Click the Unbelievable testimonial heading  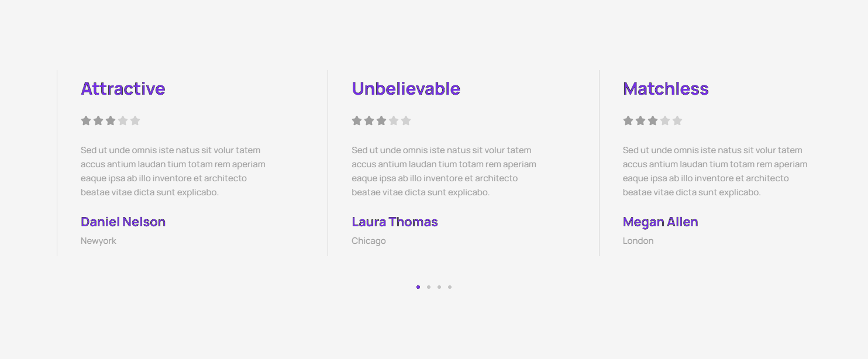tap(406, 89)
